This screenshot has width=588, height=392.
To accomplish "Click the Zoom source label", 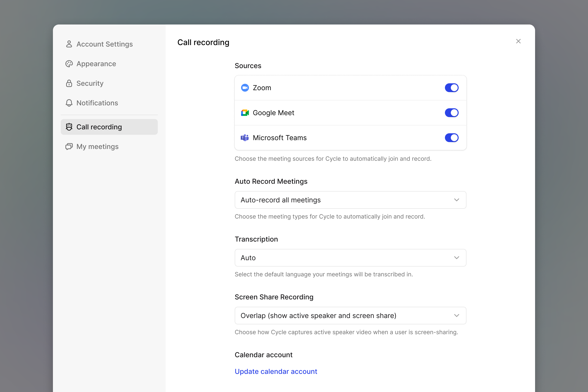I will pos(262,88).
